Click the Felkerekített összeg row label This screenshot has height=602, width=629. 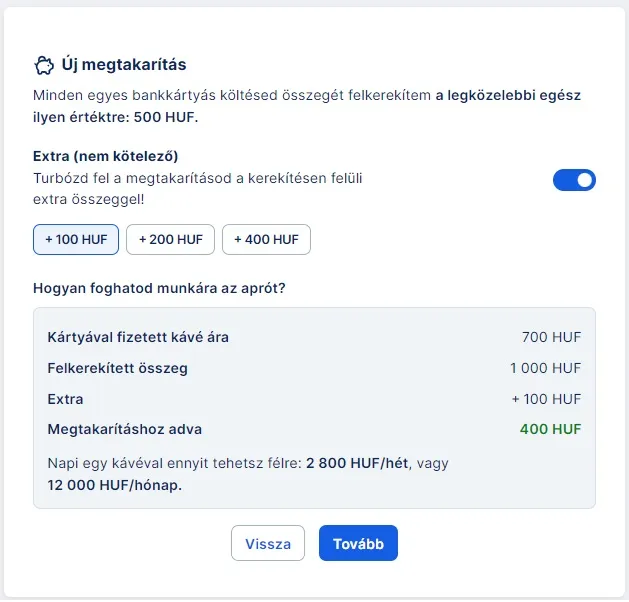[117, 368]
